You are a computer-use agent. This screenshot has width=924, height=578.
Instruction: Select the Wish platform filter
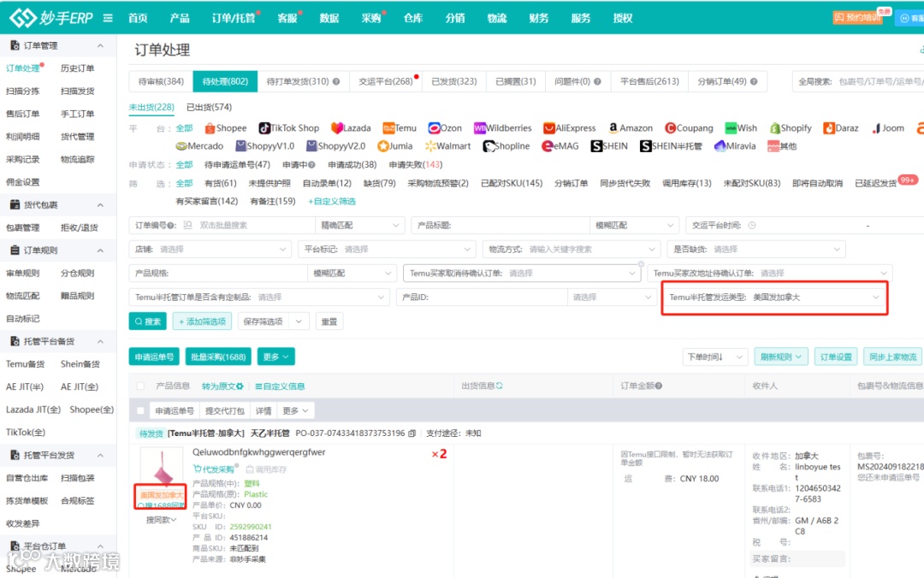pos(741,128)
